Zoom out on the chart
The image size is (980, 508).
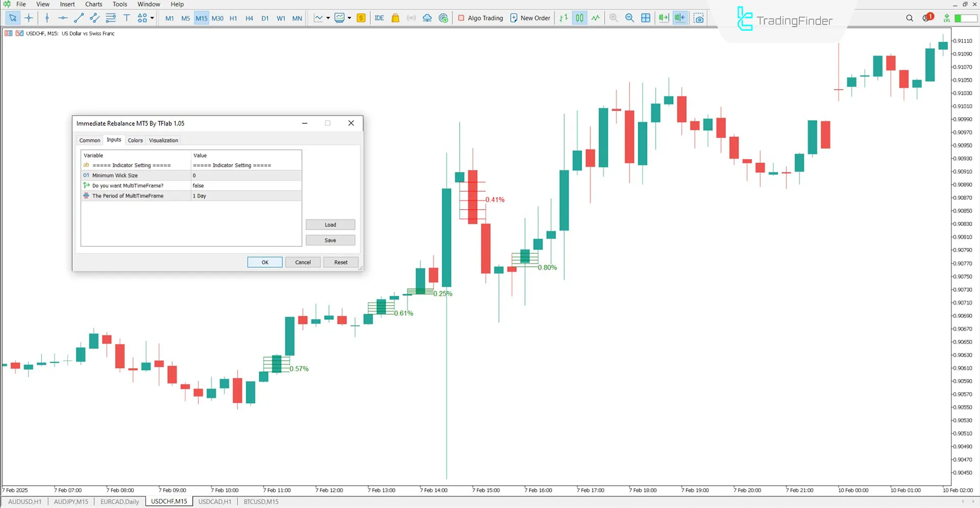[629, 18]
